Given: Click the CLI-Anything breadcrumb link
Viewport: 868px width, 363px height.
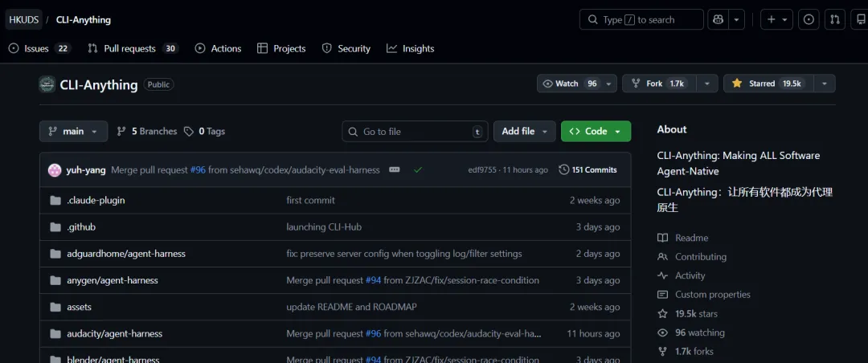Looking at the screenshot, I should pyautogui.click(x=84, y=20).
